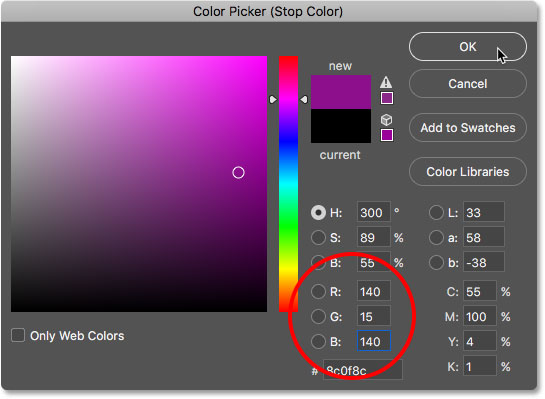Screen dimensions: 545x399
Task: Select the in-gamut color swatch below warning
Action: pyautogui.click(x=387, y=98)
